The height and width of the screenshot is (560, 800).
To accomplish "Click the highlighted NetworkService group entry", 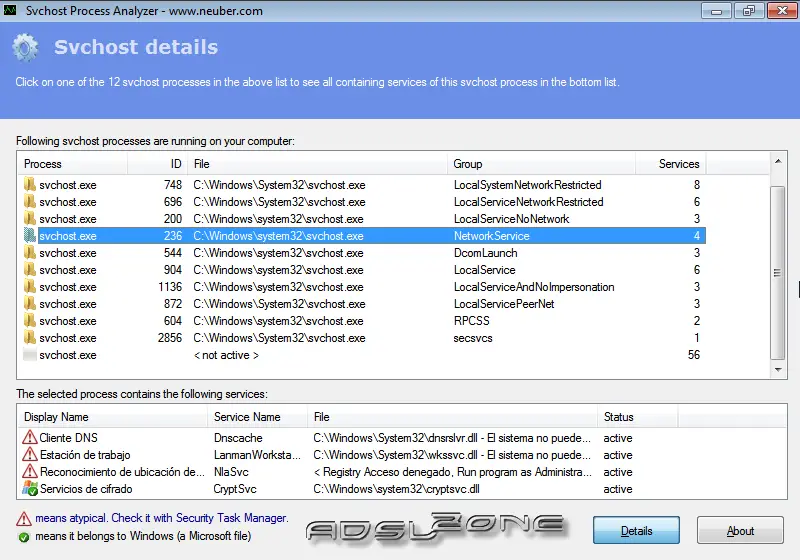I will (x=491, y=236).
